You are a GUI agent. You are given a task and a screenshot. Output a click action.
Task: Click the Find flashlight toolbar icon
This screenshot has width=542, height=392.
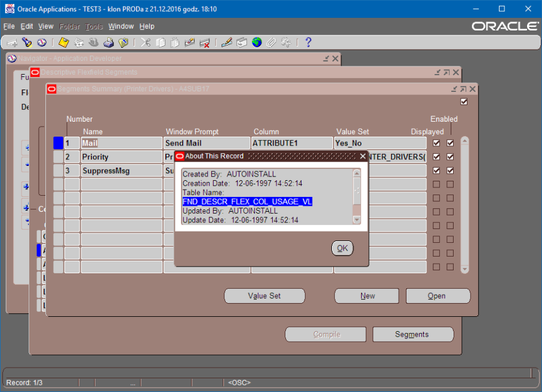(27, 42)
